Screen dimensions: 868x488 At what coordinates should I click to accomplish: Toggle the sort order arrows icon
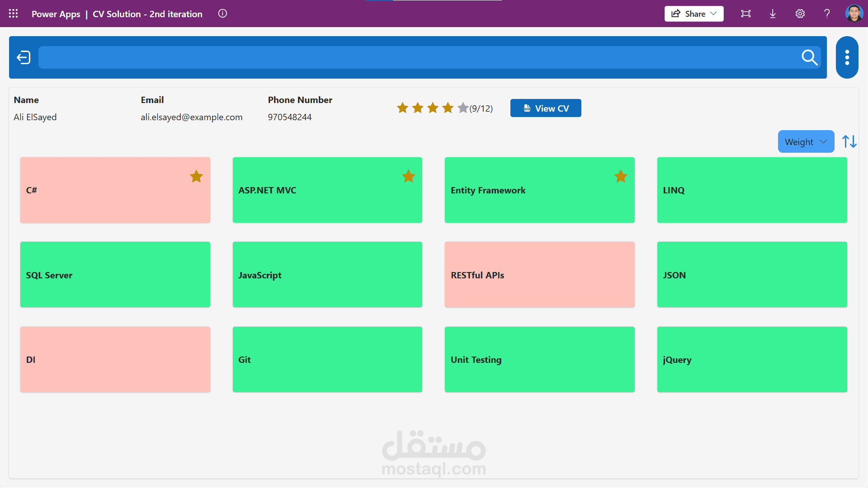point(849,142)
